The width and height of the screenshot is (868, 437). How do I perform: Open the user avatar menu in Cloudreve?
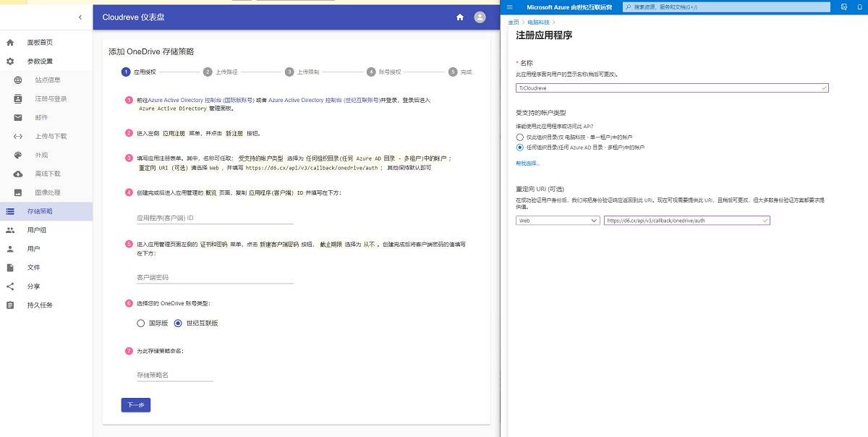tap(480, 17)
